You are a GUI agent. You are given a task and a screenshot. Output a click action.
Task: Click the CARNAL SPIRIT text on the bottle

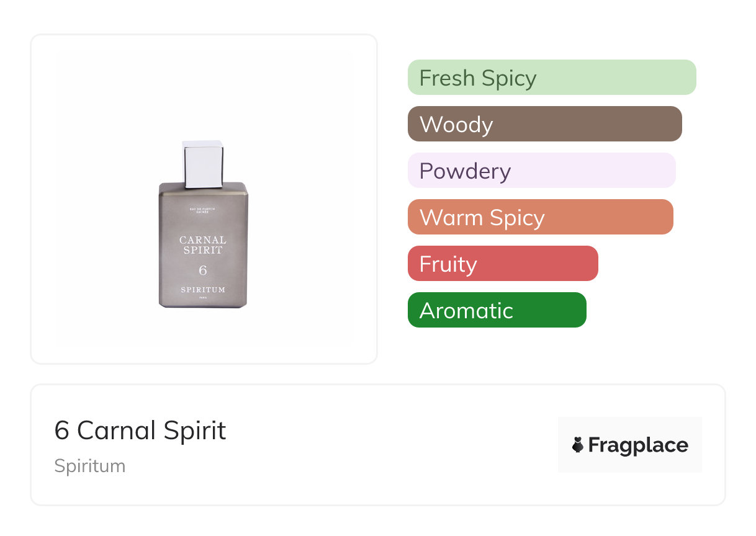tap(203, 245)
